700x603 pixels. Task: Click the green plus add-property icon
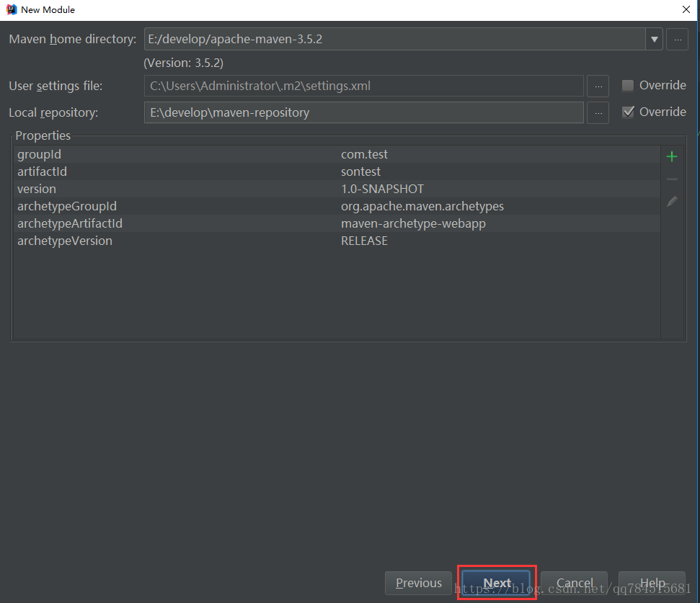671,156
